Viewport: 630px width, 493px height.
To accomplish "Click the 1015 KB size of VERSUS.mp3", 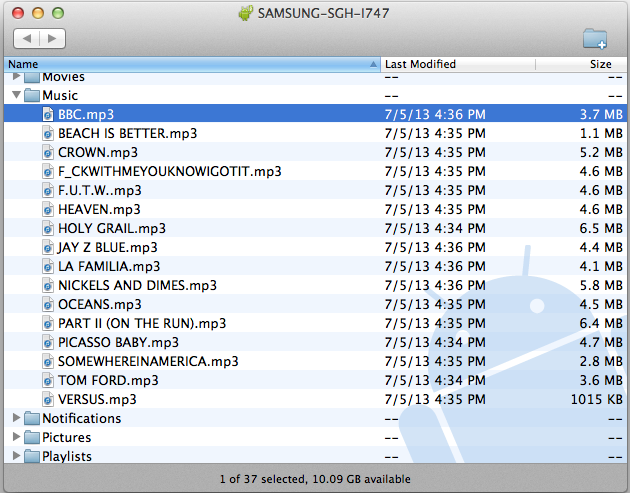I will pyautogui.click(x=597, y=399).
